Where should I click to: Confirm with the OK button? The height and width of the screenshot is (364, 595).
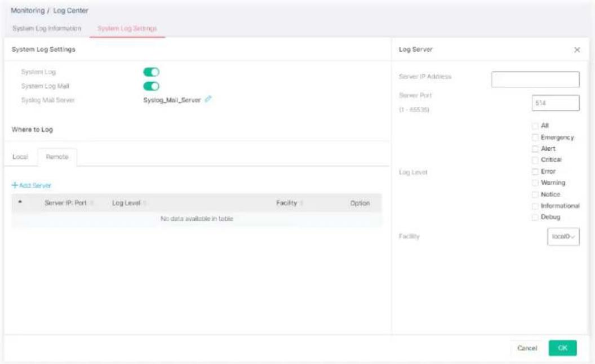562,348
